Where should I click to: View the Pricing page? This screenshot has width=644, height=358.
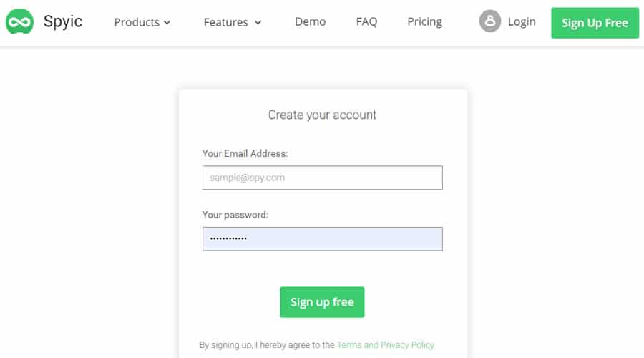coord(424,21)
